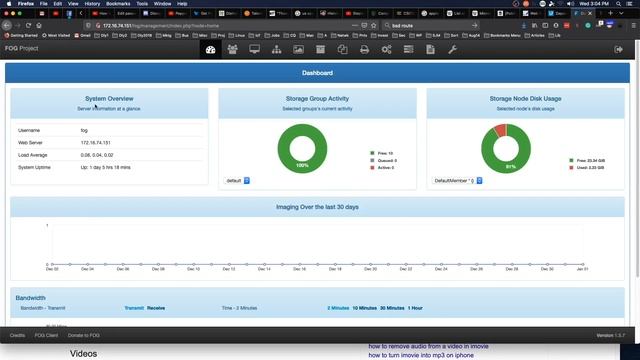Open the Credits footer link
640x360 pixels.
pyautogui.click(x=17, y=335)
